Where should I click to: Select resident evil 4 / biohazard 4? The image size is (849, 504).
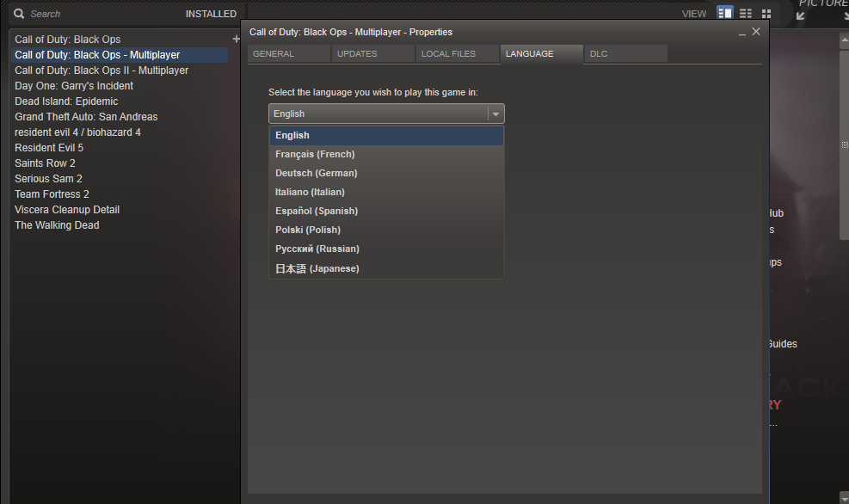(x=120, y=132)
